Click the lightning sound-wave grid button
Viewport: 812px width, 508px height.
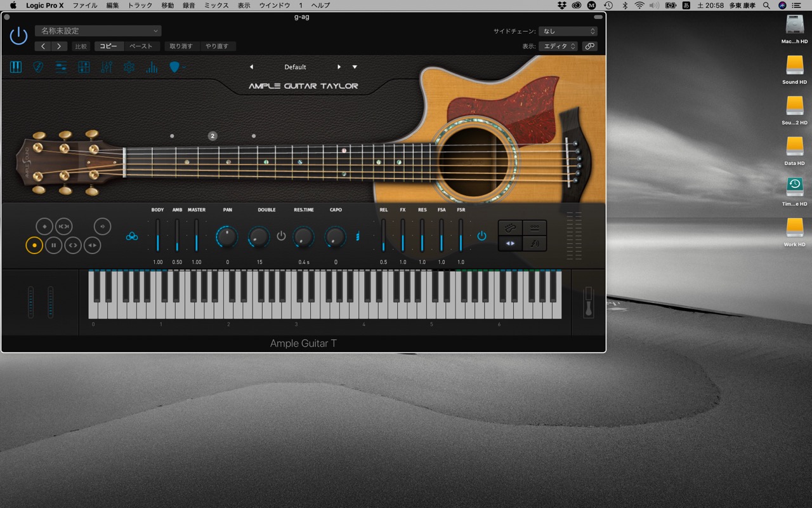pos(534,243)
